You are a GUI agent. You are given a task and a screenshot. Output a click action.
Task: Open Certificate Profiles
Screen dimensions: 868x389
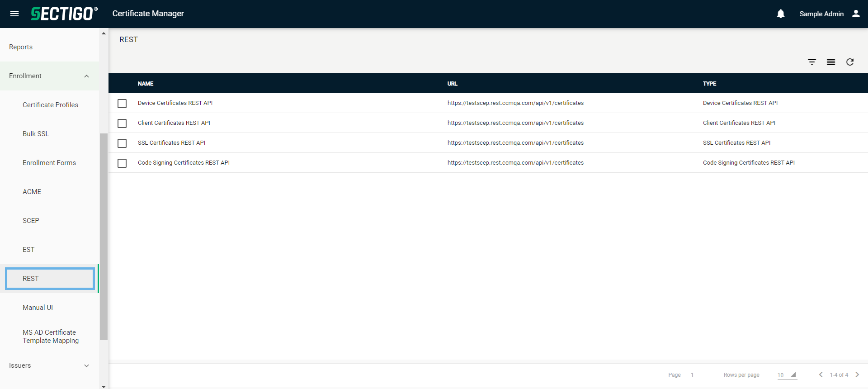pyautogui.click(x=50, y=105)
